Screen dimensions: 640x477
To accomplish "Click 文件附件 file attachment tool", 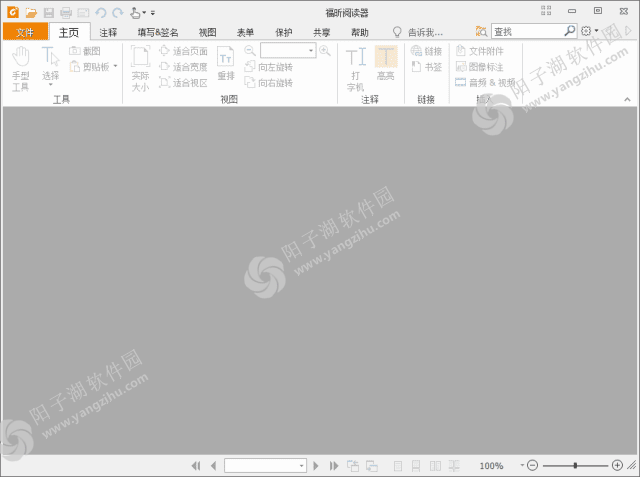I will point(480,51).
